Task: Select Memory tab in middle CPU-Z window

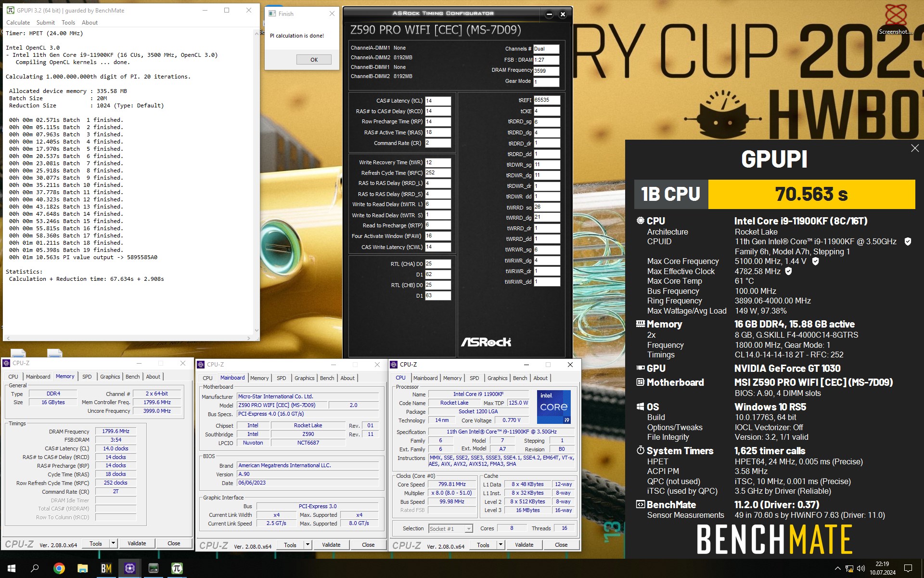Action: coord(259,378)
